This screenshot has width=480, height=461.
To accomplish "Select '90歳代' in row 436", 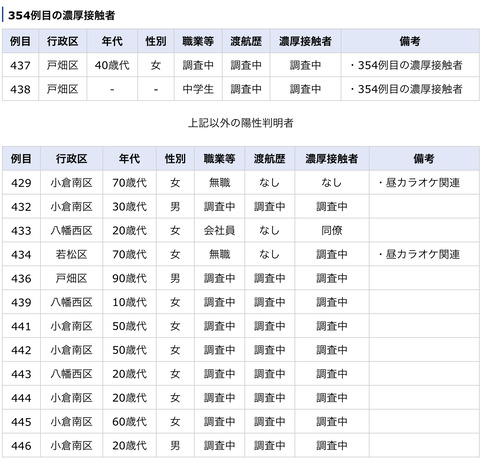I will [129, 278].
